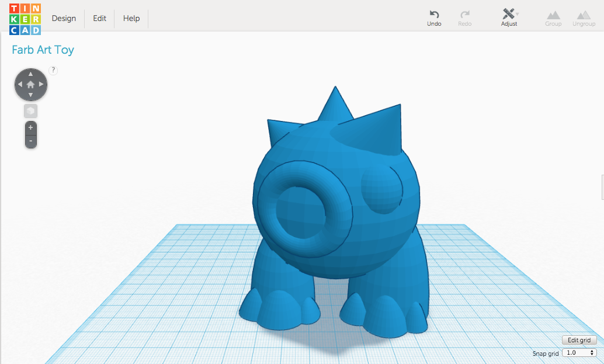This screenshot has height=364, width=604.
Task: Toggle orthographic view with the cube icon
Action: point(30,110)
